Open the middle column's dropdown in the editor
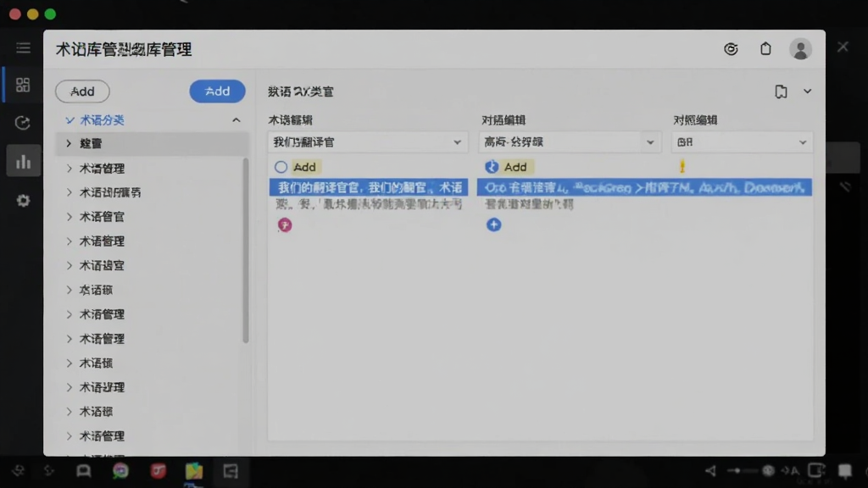Viewport: 868px width, 488px height. pyautogui.click(x=569, y=142)
